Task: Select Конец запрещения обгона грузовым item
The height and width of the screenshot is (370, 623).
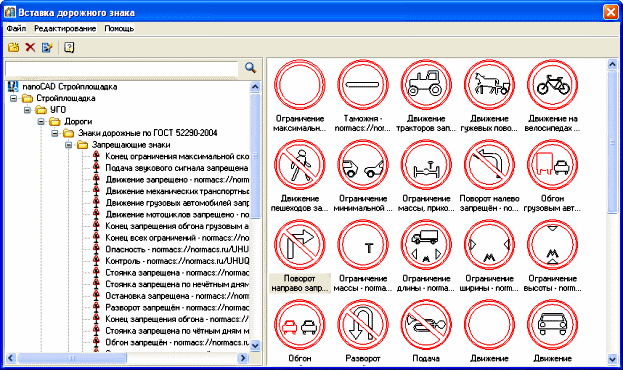Action: (x=177, y=226)
